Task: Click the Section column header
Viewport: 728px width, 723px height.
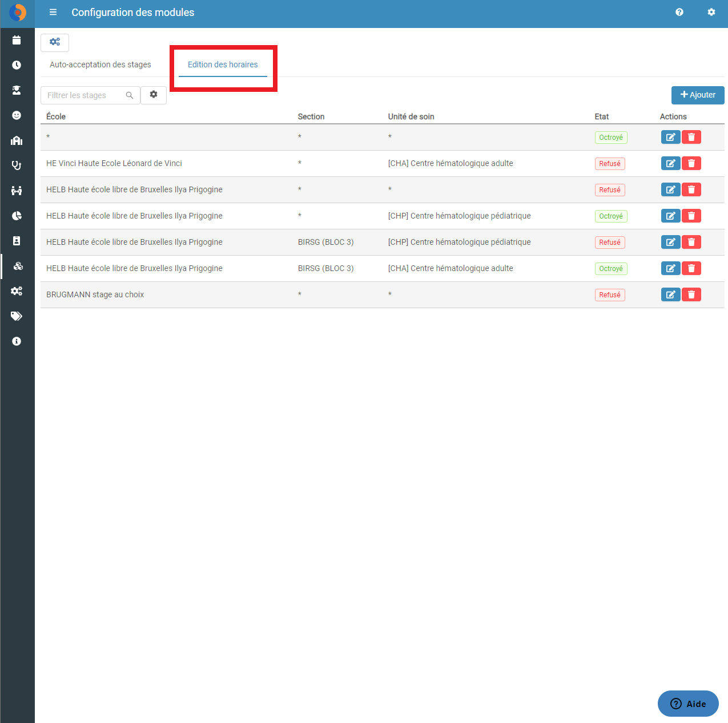Action: [x=311, y=116]
